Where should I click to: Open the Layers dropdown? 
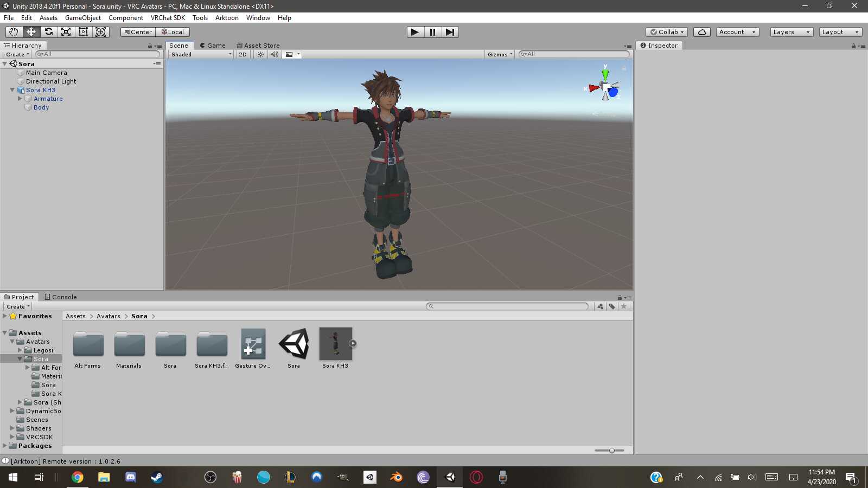click(791, 32)
